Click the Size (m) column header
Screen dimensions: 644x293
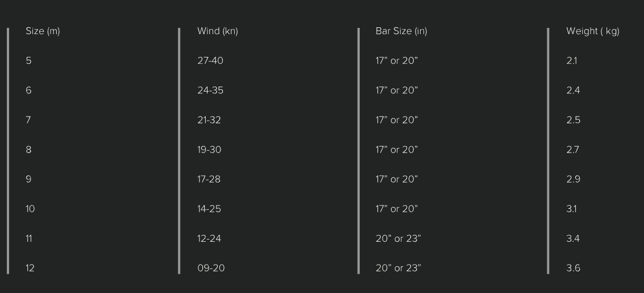tap(43, 31)
